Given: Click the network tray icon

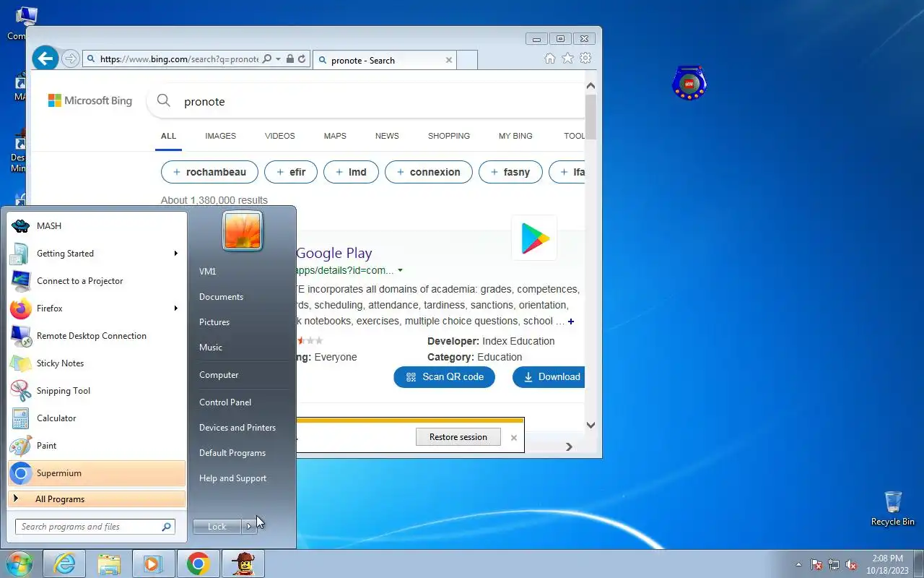Looking at the screenshot, I should [834, 564].
